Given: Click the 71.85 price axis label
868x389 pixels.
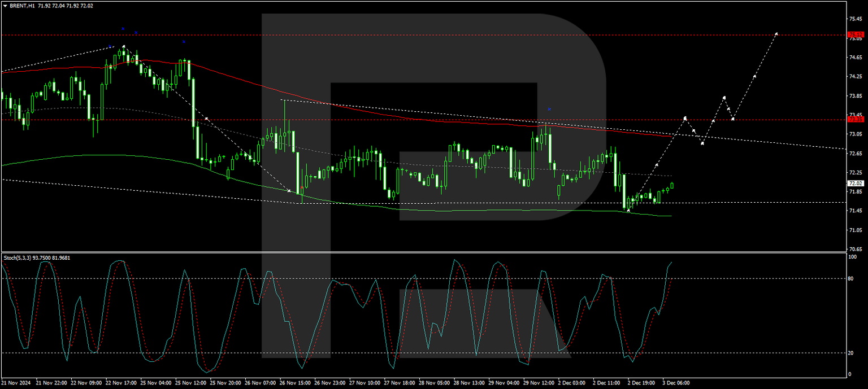Looking at the screenshot, I should pyautogui.click(x=855, y=191).
